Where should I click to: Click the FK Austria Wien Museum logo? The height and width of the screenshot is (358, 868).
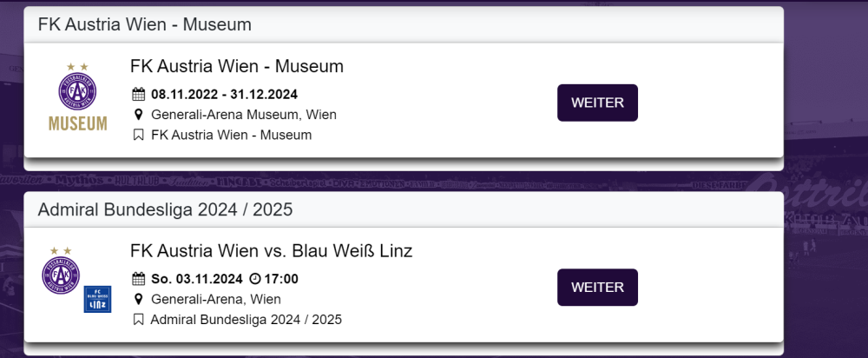pos(77,96)
